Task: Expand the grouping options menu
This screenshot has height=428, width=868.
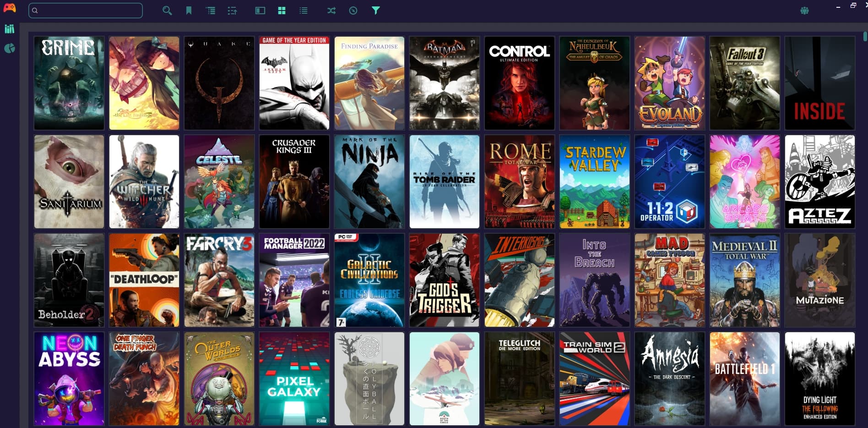Action: [211, 11]
